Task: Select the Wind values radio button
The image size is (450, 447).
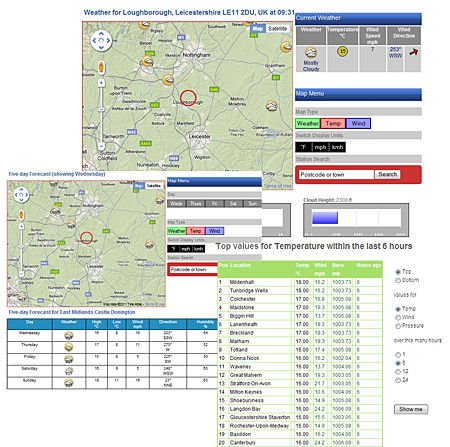Action: (x=398, y=317)
